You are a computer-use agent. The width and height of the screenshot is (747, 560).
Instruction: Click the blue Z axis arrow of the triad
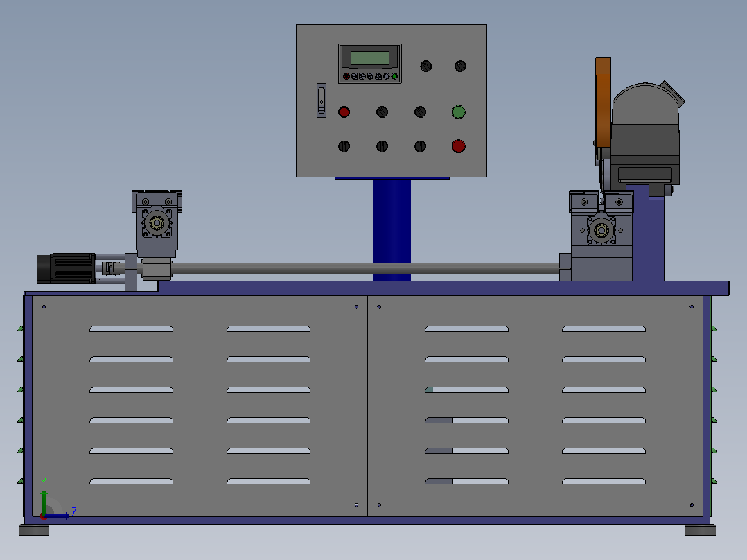pyautogui.click(x=57, y=516)
